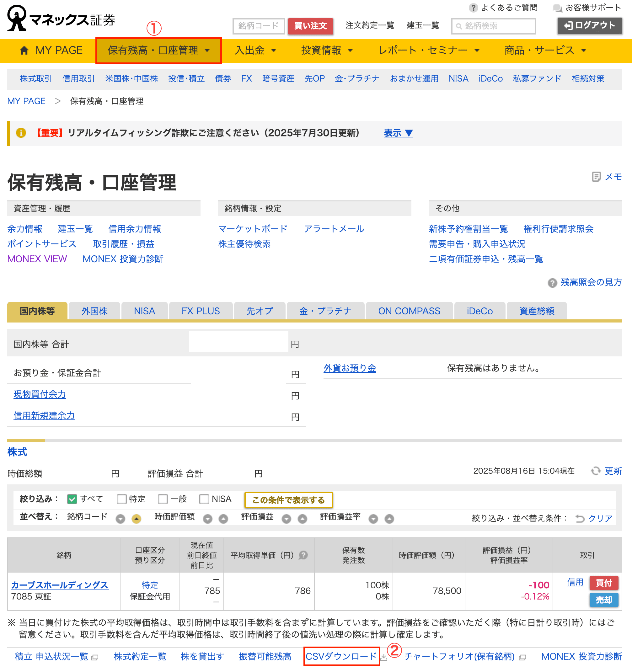Viewport: 632px width, 672px height.
Task: Click the 銘柄検索 search field
Action: coord(493,26)
